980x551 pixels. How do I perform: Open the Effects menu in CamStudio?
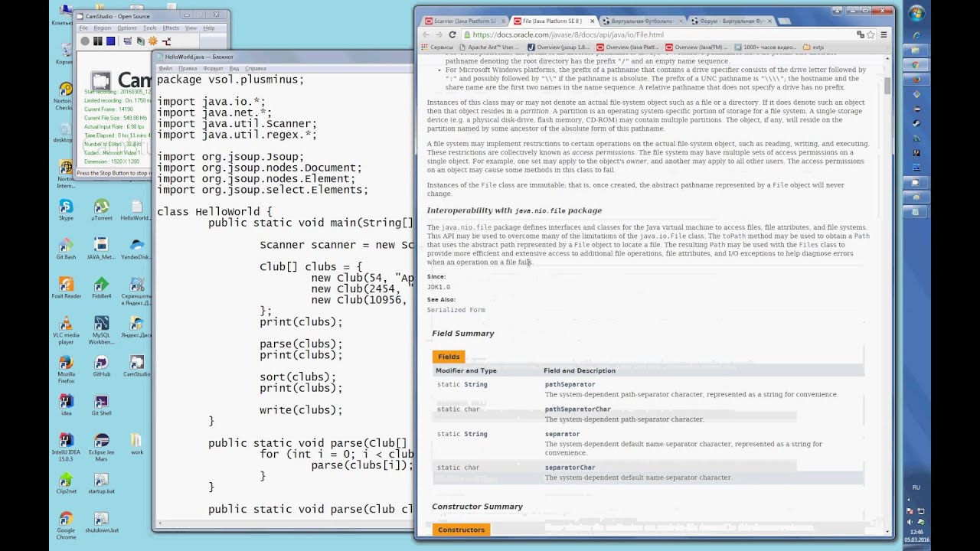pyautogui.click(x=171, y=28)
